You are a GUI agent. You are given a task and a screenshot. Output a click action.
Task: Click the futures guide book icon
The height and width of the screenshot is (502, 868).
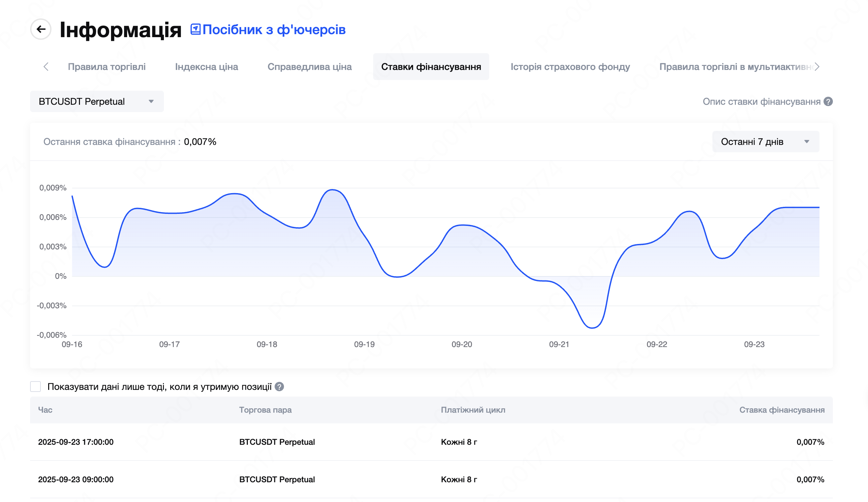pyautogui.click(x=195, y=29)
